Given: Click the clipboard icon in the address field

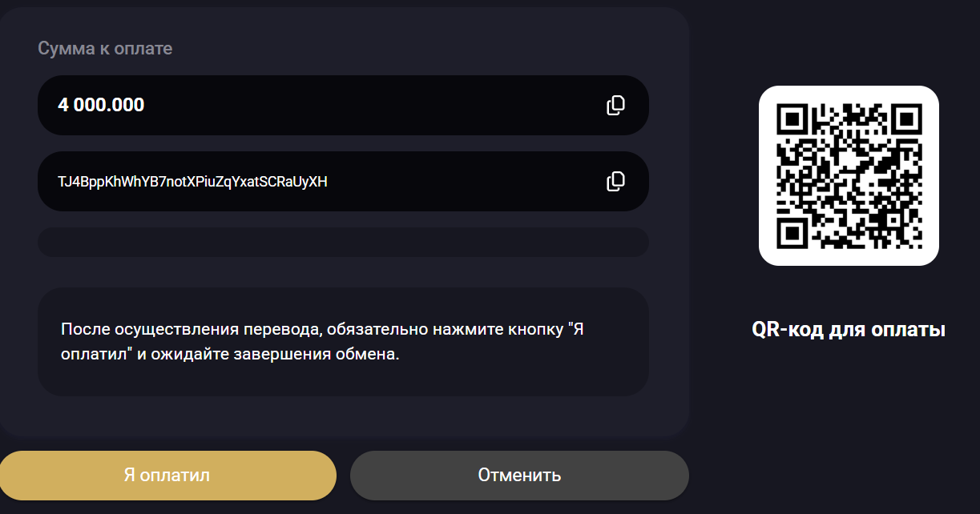Looking at the screenshot, I should (615, 181).
